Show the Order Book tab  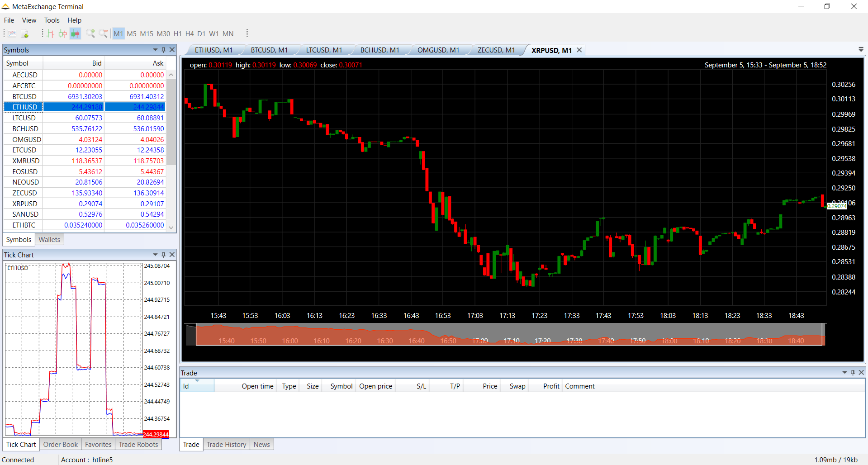61,445
